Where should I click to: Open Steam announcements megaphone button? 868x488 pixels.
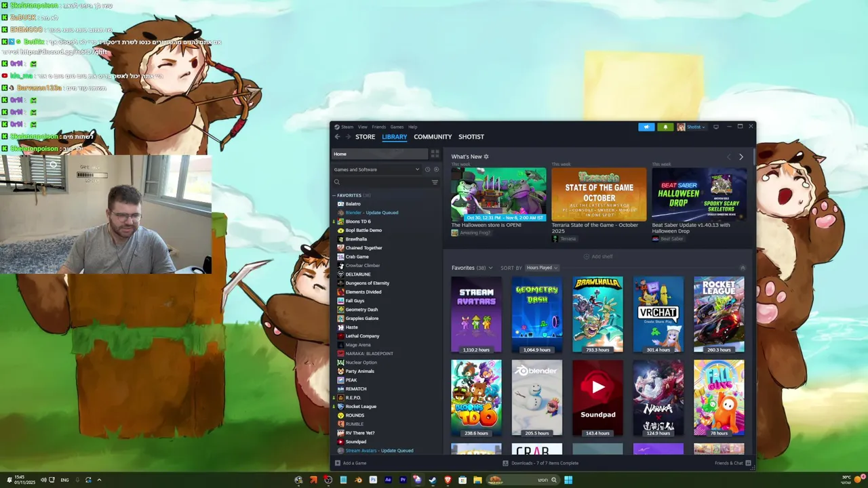[646, 127]
